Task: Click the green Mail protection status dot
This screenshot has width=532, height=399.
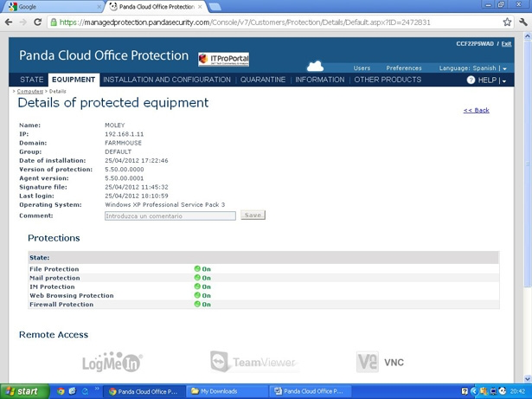Action: point(197,278)
